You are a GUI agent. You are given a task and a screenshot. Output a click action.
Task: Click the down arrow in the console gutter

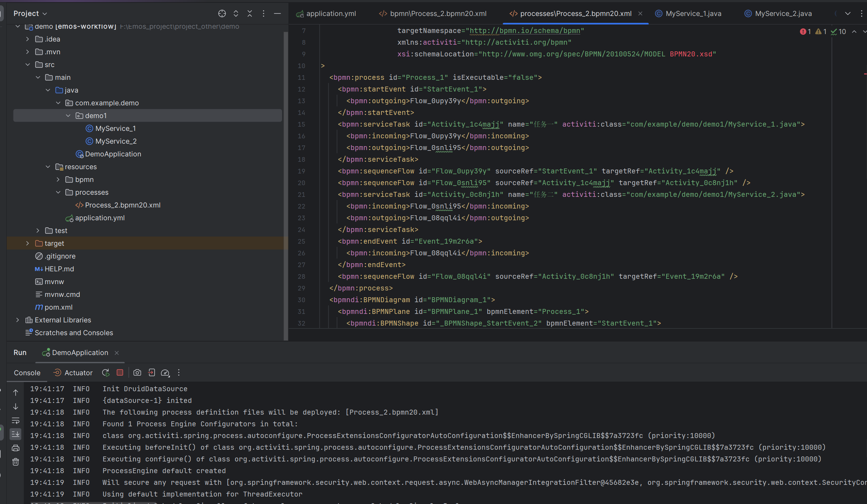16,406
